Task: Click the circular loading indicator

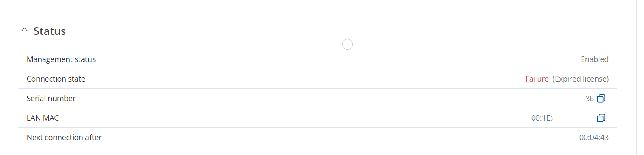Action: pos(347,44)
